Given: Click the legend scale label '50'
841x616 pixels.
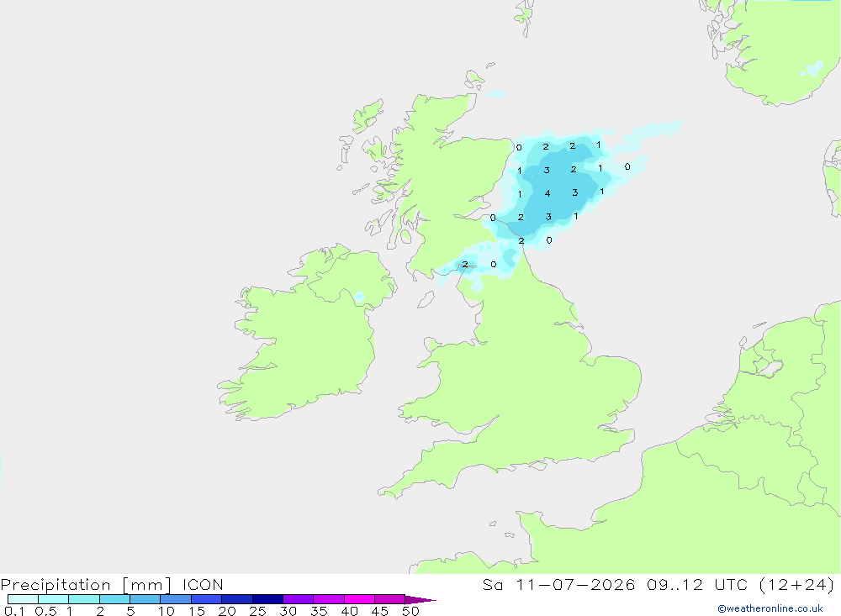Looking at the screenshot, I should point(410,611).
